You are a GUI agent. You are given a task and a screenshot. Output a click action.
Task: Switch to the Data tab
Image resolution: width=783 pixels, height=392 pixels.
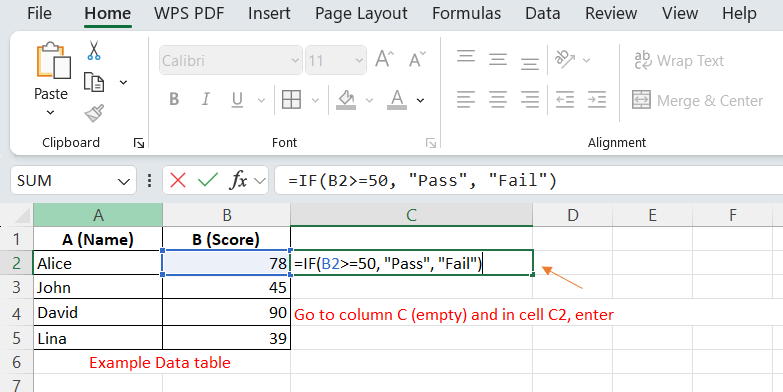(543, 13)
